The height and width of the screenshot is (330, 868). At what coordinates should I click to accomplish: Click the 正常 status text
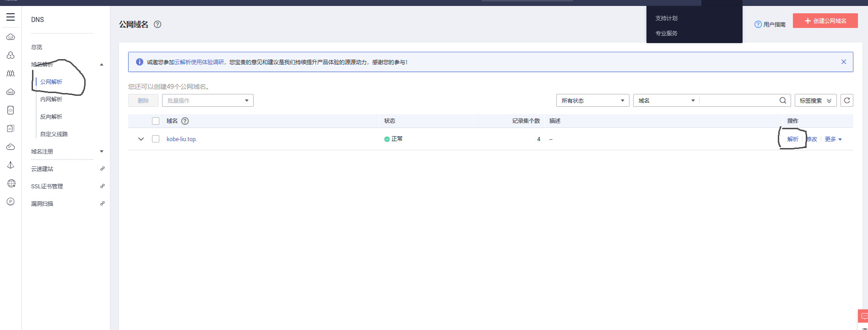(397, 139)
